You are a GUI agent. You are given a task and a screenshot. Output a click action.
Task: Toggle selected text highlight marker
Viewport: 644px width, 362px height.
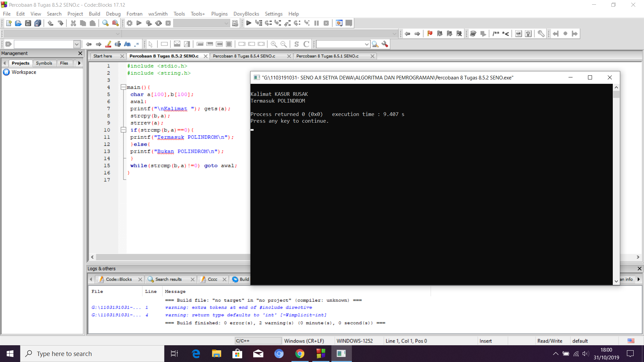tap(108, 44)
